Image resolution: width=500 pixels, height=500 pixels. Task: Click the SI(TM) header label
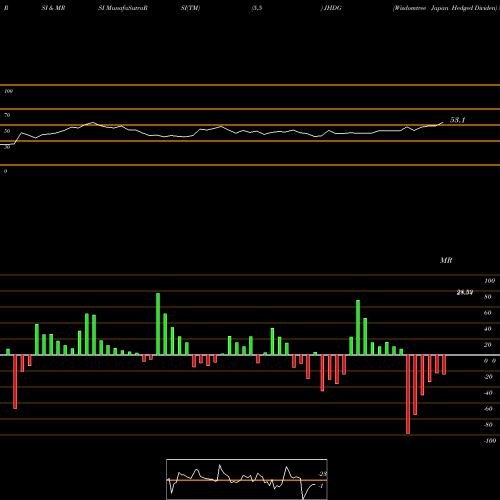[190, 8]
